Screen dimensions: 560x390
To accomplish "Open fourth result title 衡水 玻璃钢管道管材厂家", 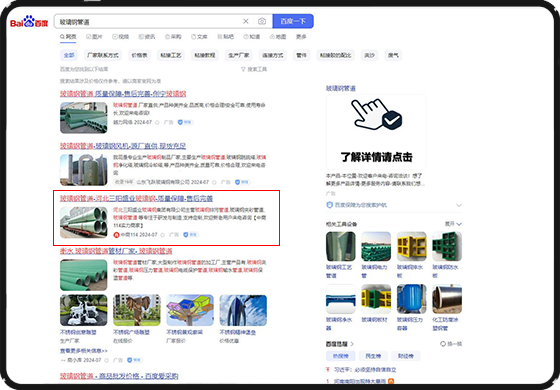I will point(116,251).
